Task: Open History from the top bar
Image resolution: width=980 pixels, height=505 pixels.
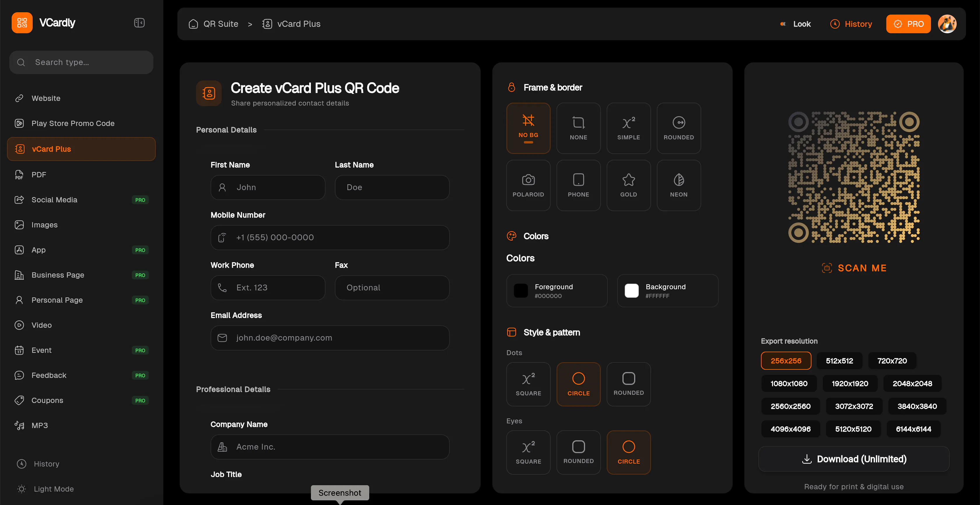Action: tap(851, 24)
